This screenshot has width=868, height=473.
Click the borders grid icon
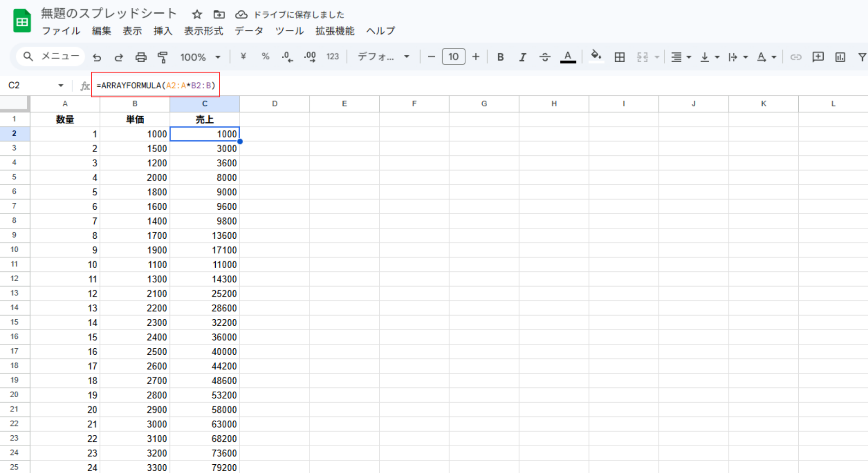pos(619,57)
